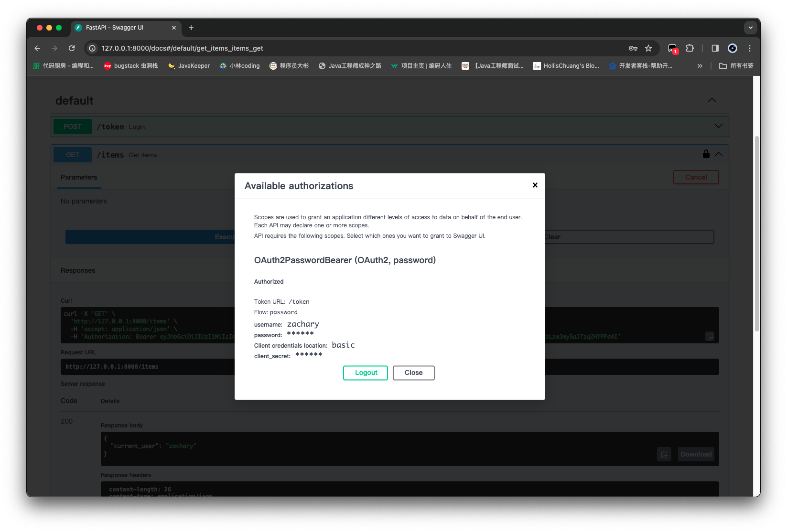Screen dimensions: 787x532
Task: Open the Java工程师成神之路 bookmark
Action: [350, 66]
